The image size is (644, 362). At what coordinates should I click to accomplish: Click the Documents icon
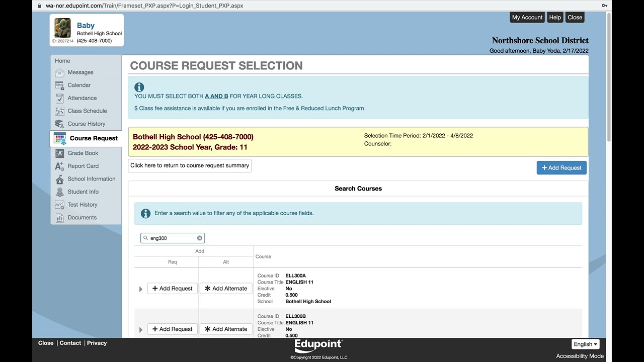point(59,218)
